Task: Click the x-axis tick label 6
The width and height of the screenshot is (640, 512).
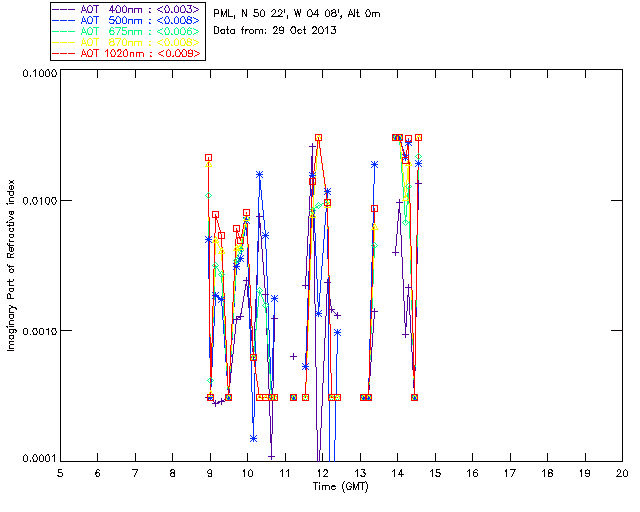Action: (x=98, y=473)
